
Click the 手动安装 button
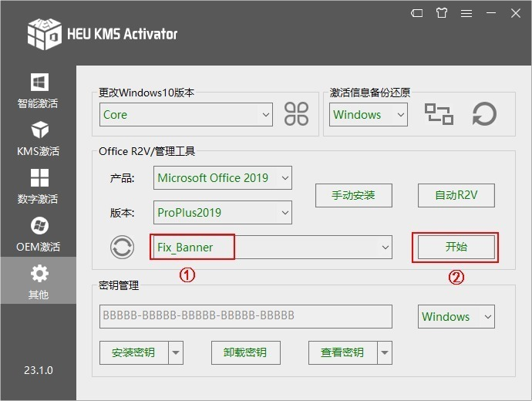(x=354, y=195)
